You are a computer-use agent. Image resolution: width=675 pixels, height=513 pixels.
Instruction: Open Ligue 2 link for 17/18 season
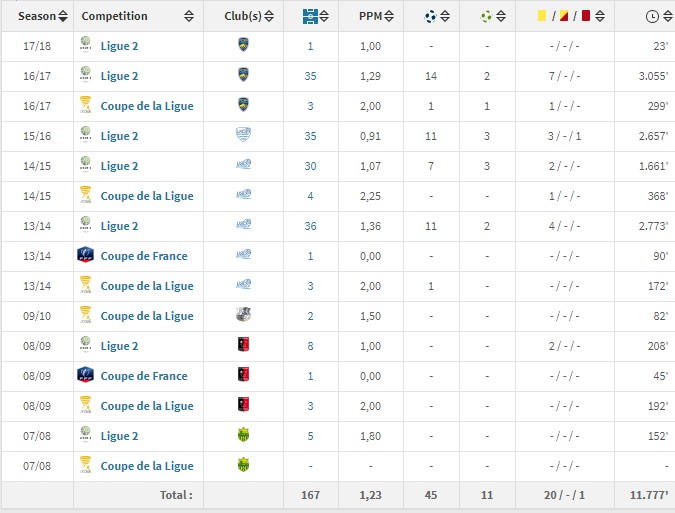coord(119,46)
